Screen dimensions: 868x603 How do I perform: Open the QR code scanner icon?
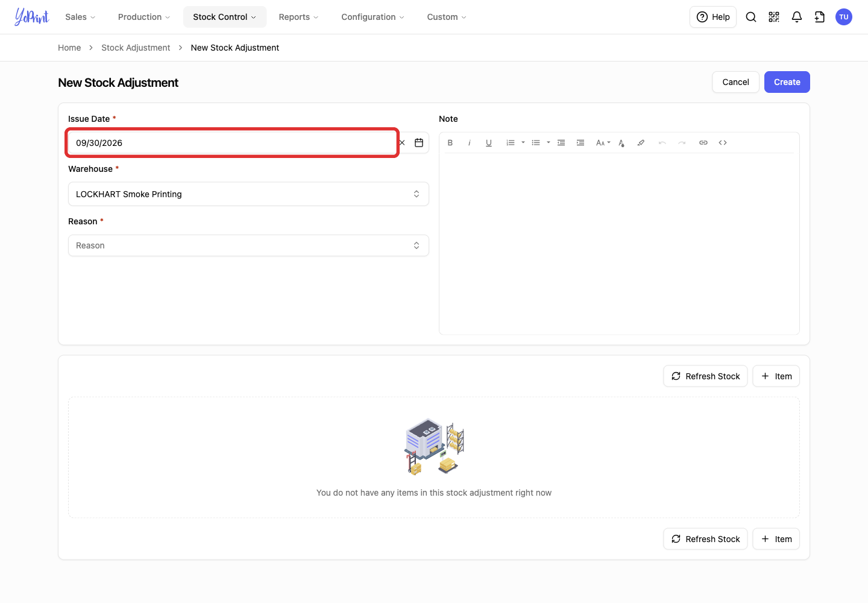coord(774,17)
